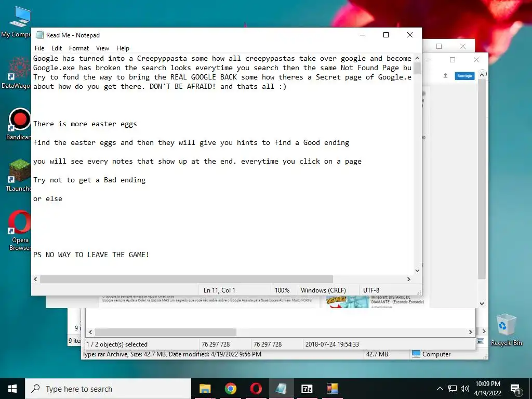Show hidden system tray icons
The image size is (532, 399).
[440, 389]
